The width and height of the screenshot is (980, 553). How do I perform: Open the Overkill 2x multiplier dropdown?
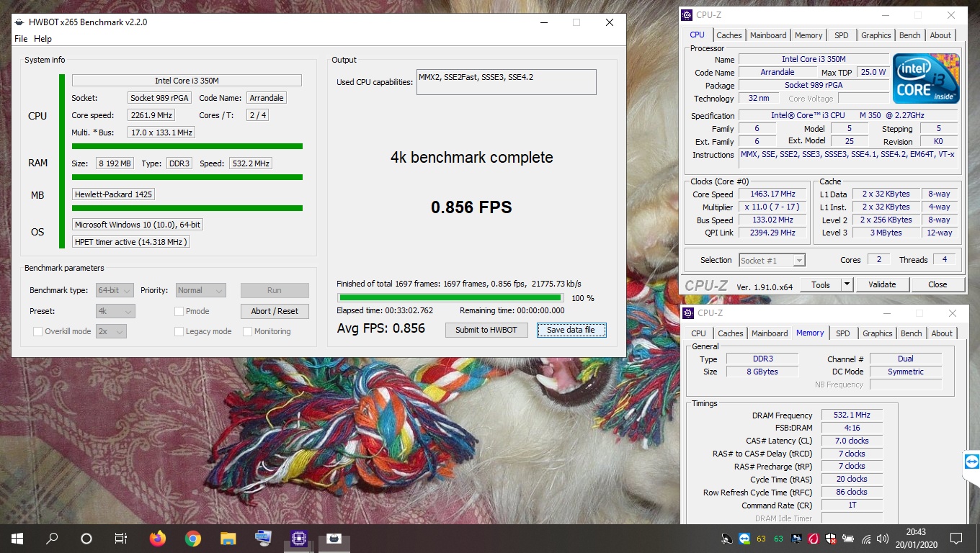(x=111, y=331)
